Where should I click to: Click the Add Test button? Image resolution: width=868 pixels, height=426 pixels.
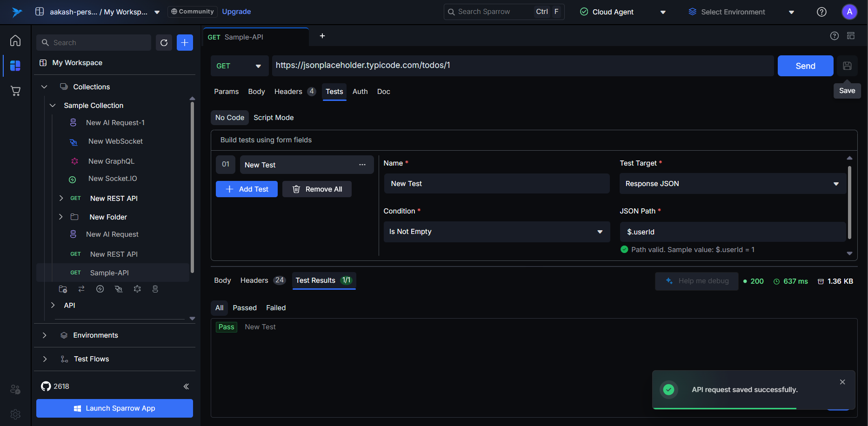(247, 189)
